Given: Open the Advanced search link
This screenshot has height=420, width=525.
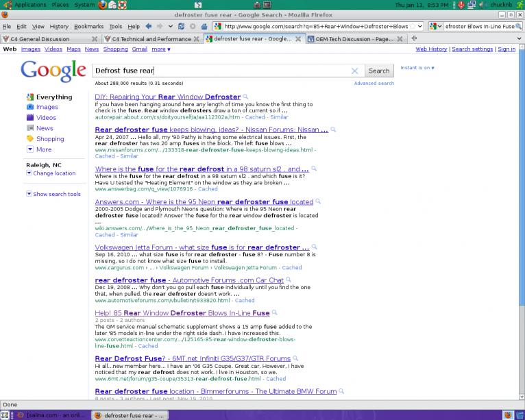Looking at the screenshot, I should pos(374,83).
